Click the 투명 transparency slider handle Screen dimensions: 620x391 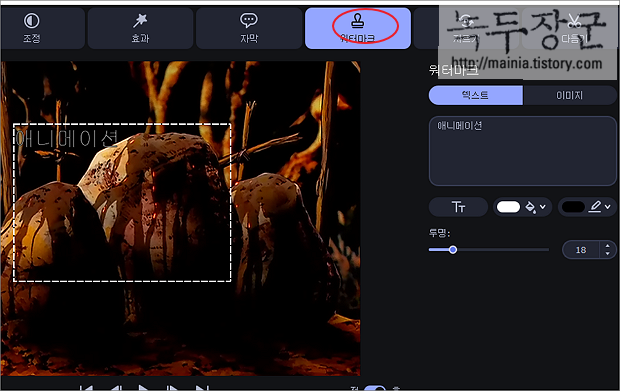(453, 250)
